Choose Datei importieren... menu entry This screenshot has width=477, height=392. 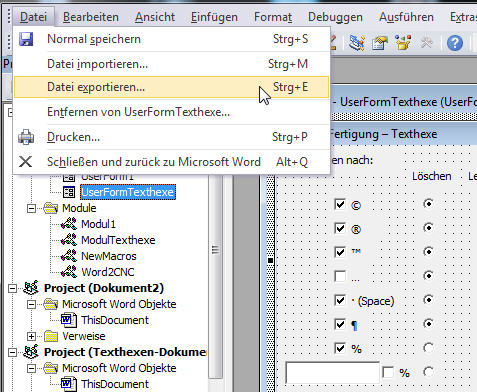171,64
